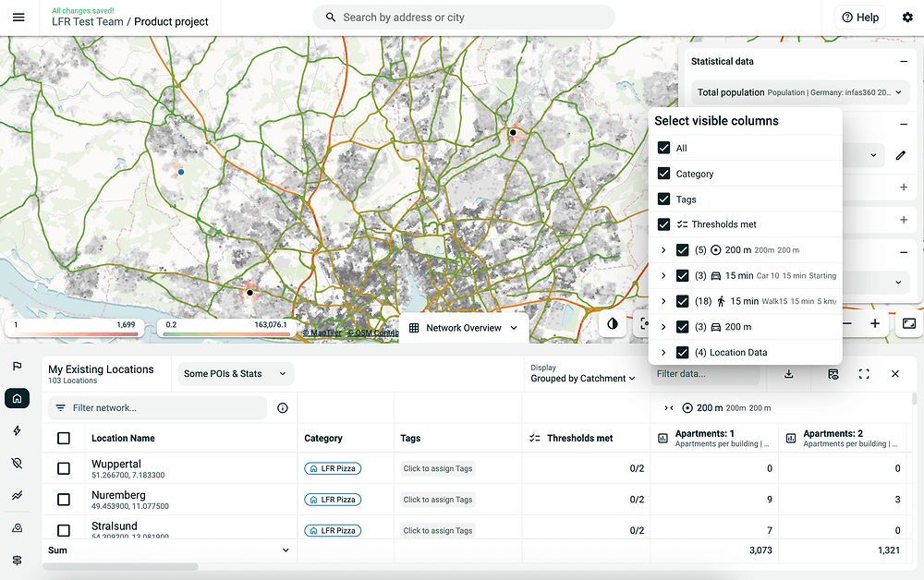Click the map fullscreen frame icon
The width and height of the screenshot is (924, 580).
coord(908,324)
